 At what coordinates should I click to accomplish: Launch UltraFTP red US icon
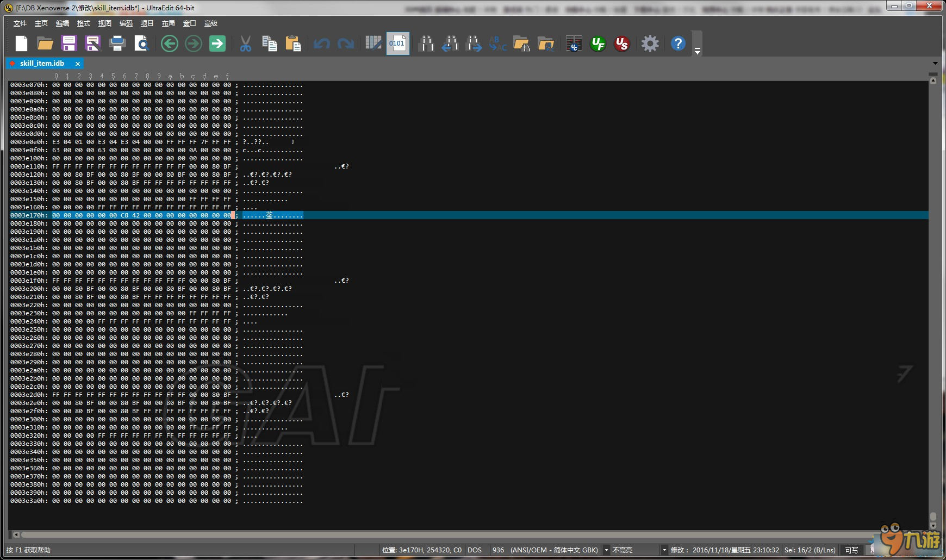622,43
